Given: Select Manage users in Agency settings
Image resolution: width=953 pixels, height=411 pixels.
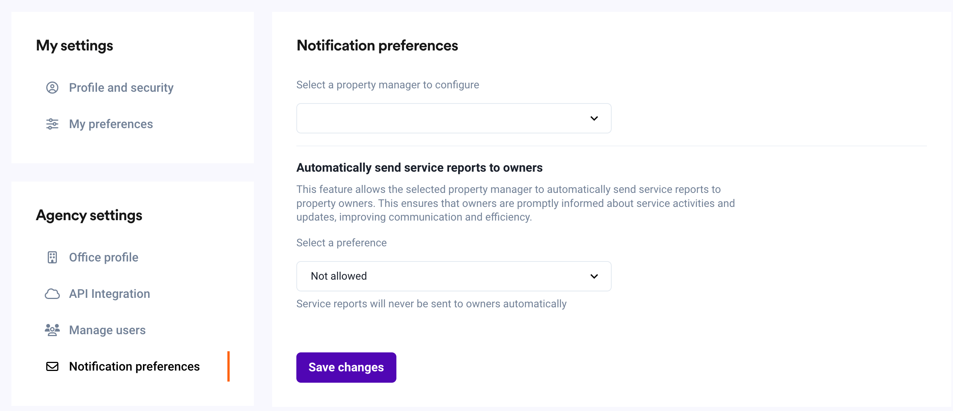Looking at the screenshot, I should click(x=107, y=330).
